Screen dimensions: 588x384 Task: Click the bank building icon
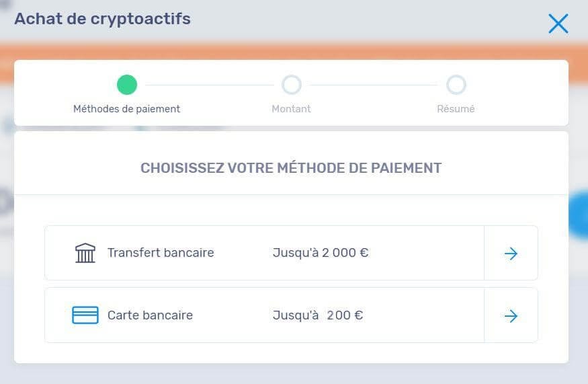(85, 253)
